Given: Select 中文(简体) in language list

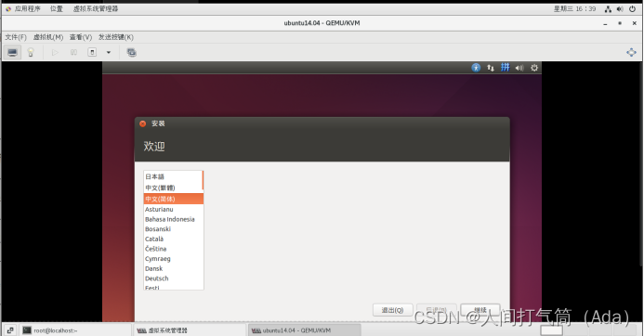Looking at the screenshot, I should [x=174, y=199].
